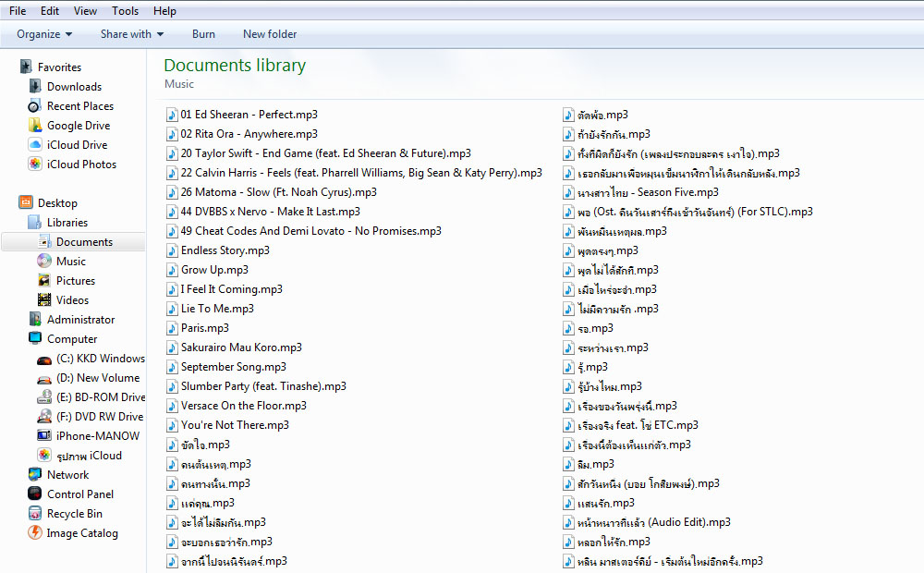924x573 pixels.
Task: Select 22 Calvin Harris - Feels file
Action: point(354,173)
